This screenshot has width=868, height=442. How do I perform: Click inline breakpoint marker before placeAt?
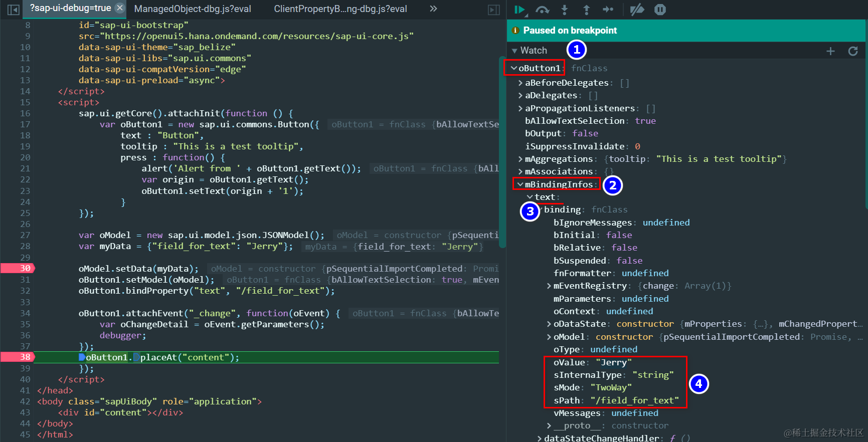[136, 357]
